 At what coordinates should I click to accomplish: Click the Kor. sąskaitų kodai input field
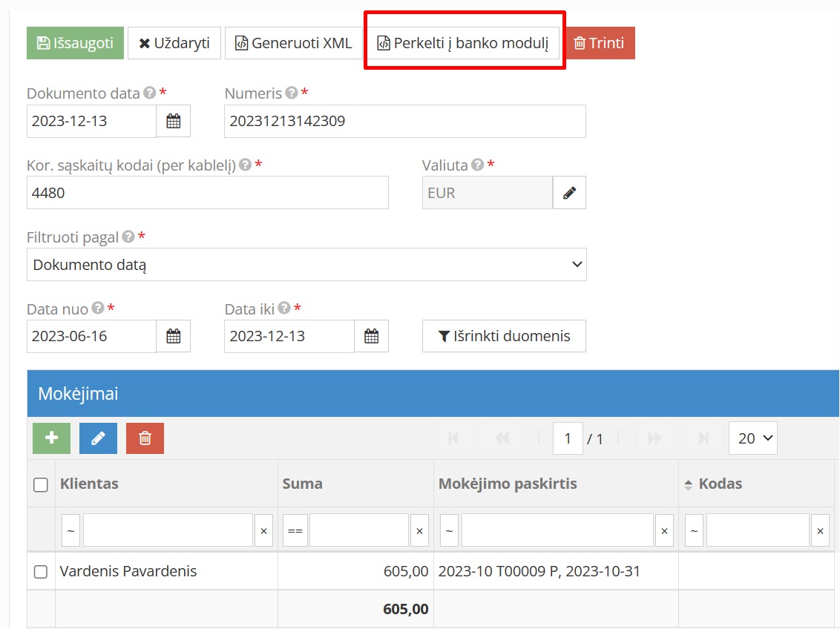click(x=208, y=193)
